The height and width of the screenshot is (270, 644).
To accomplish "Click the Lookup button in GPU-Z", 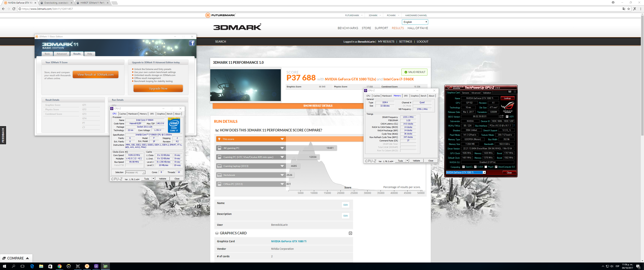I will click(507, 98).
